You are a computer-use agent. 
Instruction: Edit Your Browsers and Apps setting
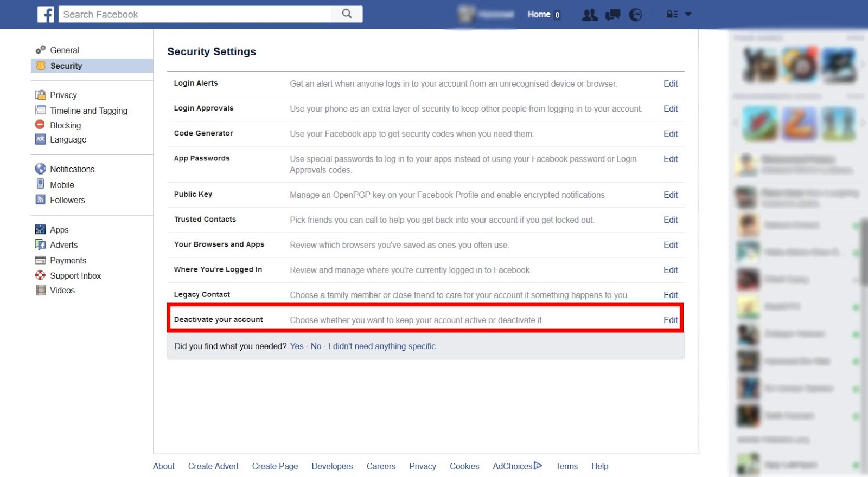point(671,244)
